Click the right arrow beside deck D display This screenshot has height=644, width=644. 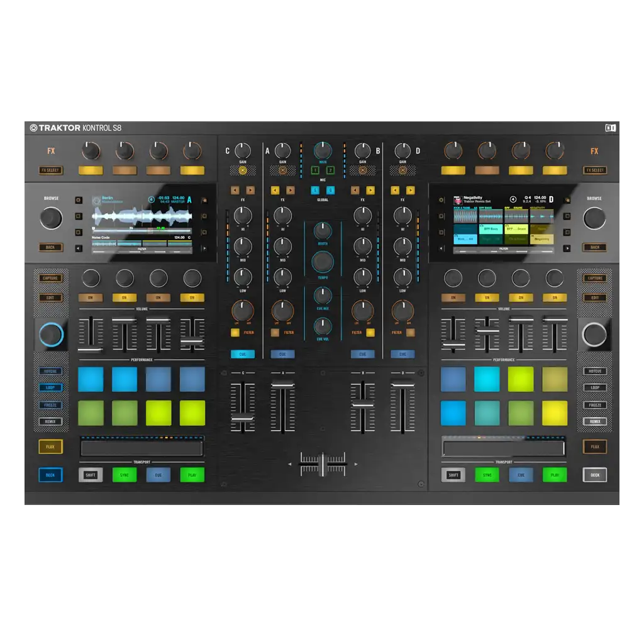[567, 248]
